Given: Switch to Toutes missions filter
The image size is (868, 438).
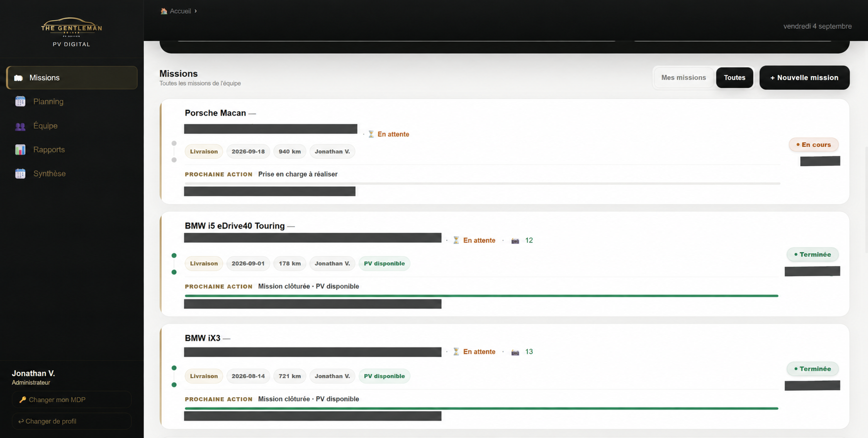Looking at the screenshot, I should [734, 78].
